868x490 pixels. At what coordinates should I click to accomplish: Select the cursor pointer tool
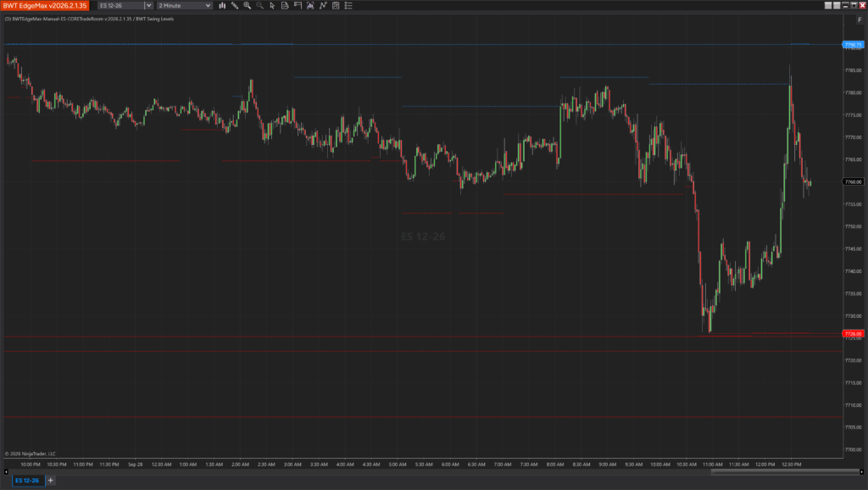(272, 6)
